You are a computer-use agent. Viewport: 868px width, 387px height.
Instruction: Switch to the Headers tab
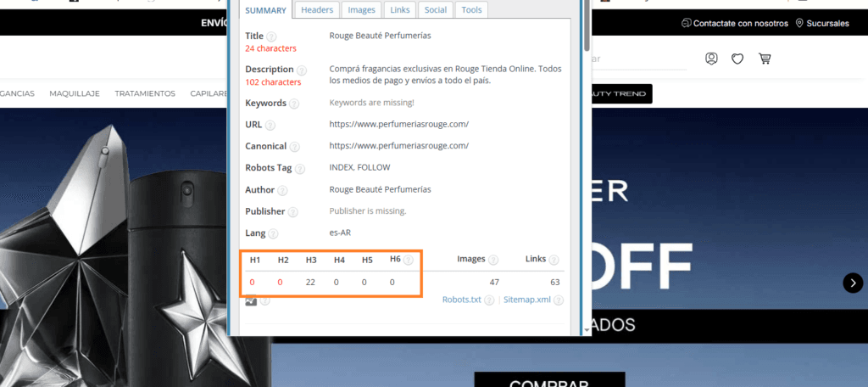(x=317, y=10)
